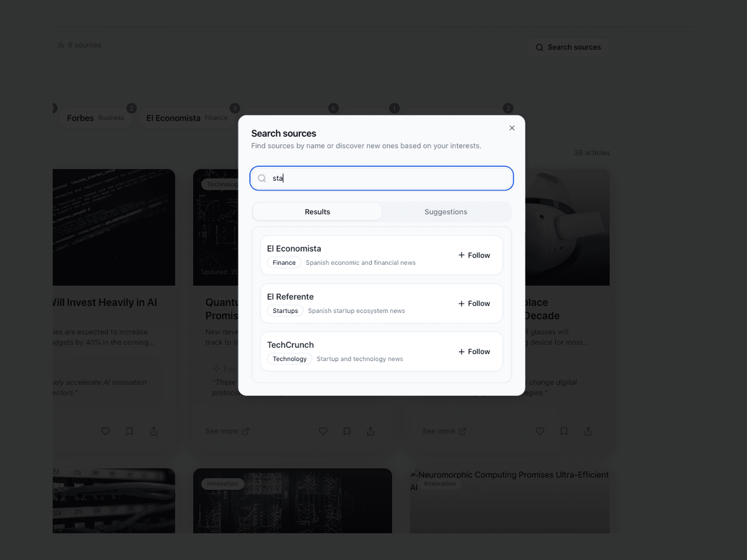Share the AI investment article
The height and width of the screenshot is (560, 747).
154,431
